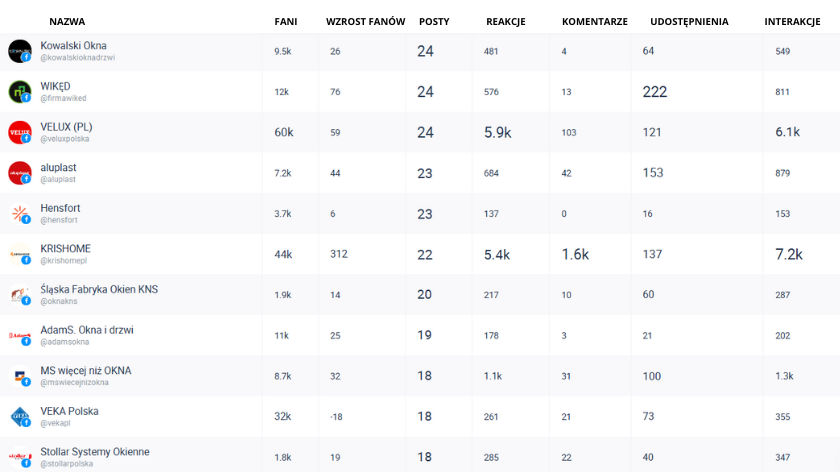Sort table by FANI column header

coord(286,21)
